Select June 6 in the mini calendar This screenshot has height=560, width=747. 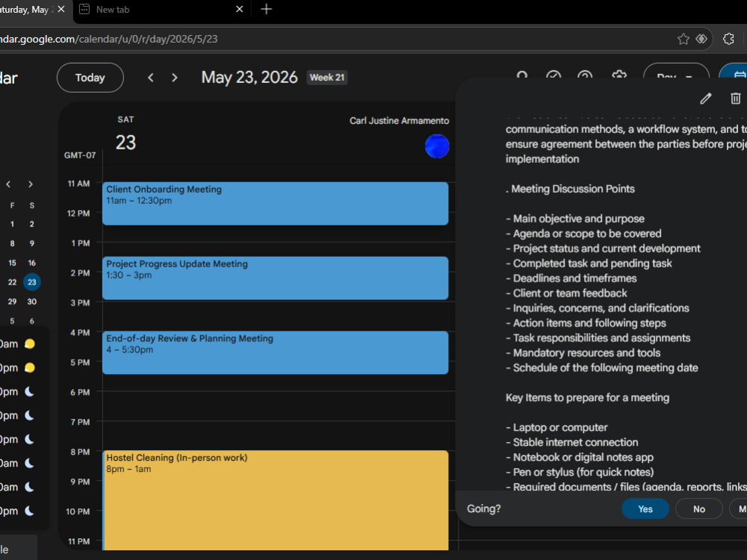pos(32,321)
